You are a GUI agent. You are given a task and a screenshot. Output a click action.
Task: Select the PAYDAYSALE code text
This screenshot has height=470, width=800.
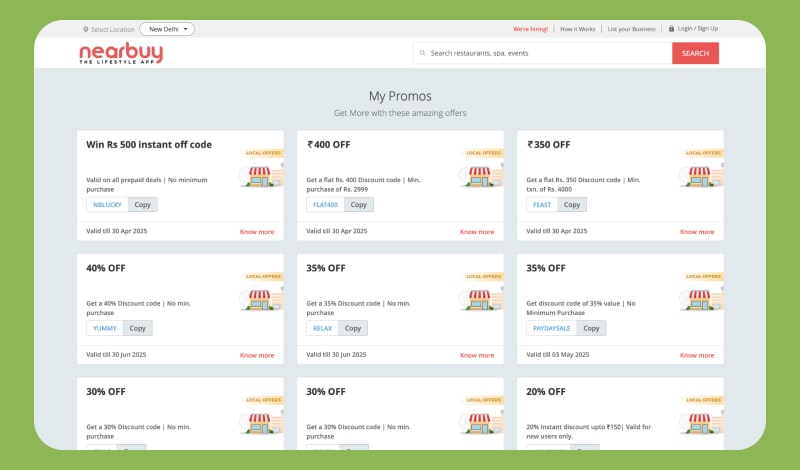pos(552,328)
